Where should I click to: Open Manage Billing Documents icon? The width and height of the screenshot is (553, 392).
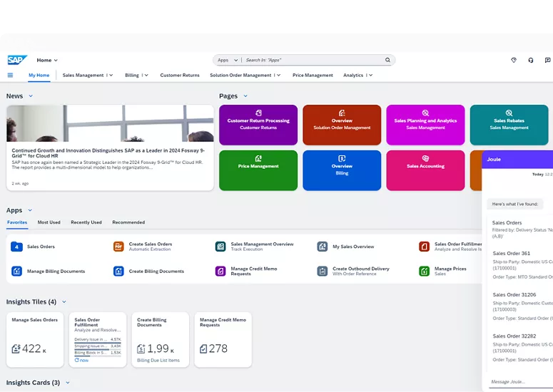(x=16, y=272)
